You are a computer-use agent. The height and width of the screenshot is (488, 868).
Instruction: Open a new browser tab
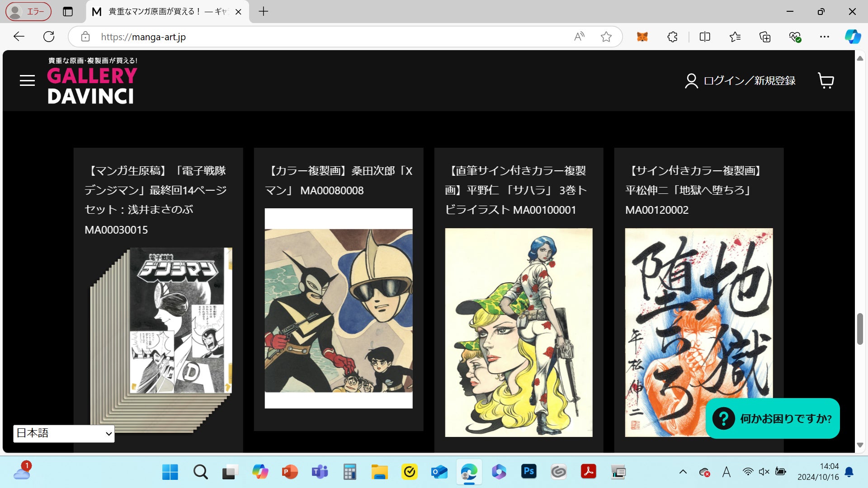coord(264,11)
